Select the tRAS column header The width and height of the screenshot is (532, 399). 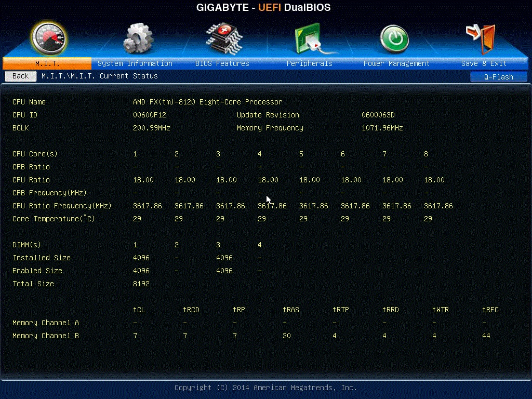pos(291,310)
